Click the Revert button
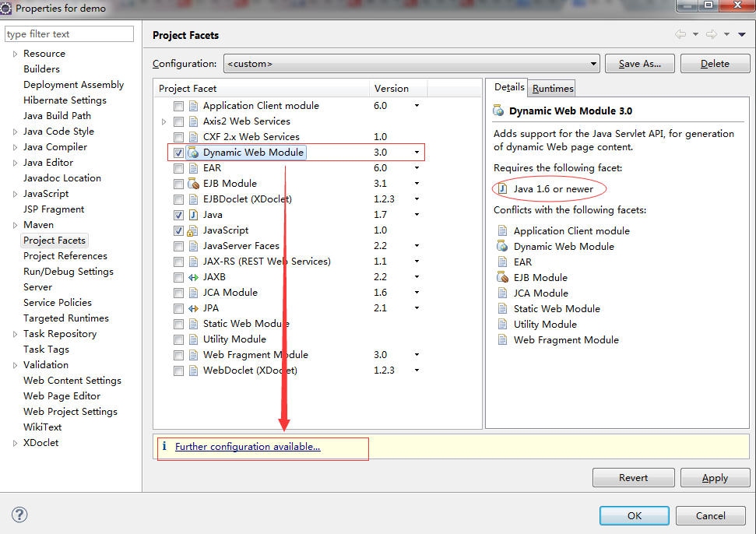Viewport: 756px width, 534px height. (633, 478)
